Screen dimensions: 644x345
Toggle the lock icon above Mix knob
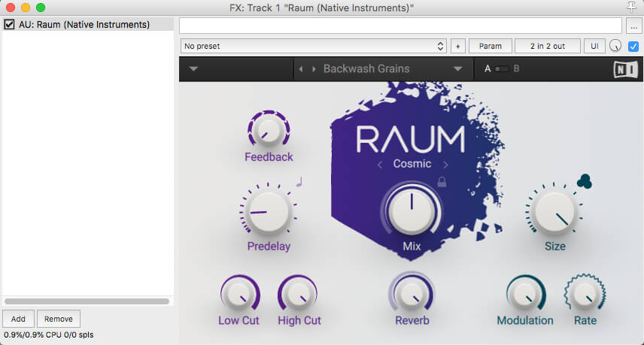(442, 182)
